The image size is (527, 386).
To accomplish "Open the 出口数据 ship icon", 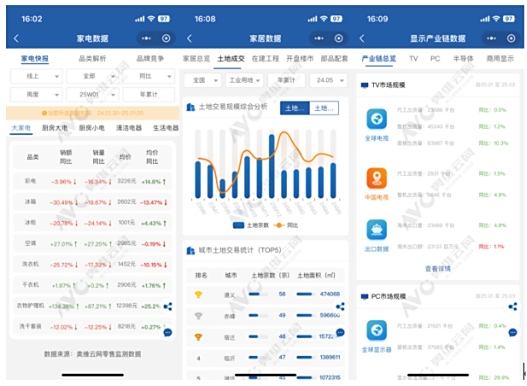I will tap(376, 230).
